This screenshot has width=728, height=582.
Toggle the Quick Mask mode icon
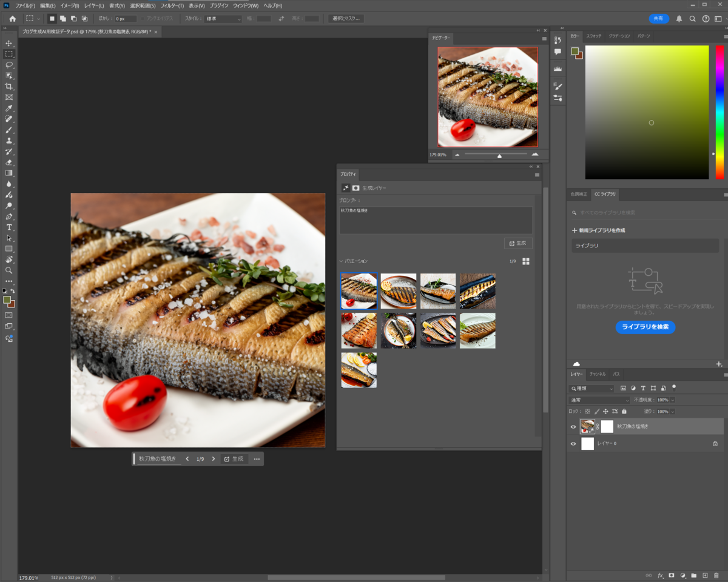[x=9, y=315]
